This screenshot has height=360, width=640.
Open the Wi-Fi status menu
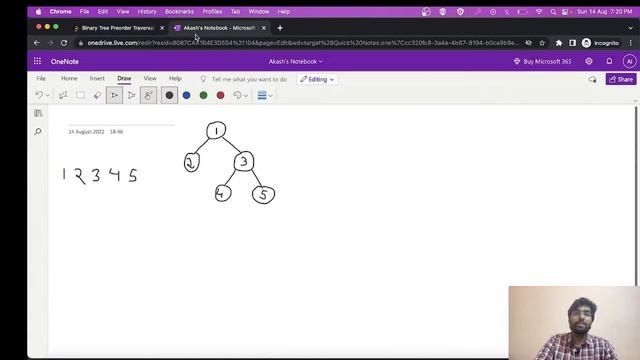[539, 12]
